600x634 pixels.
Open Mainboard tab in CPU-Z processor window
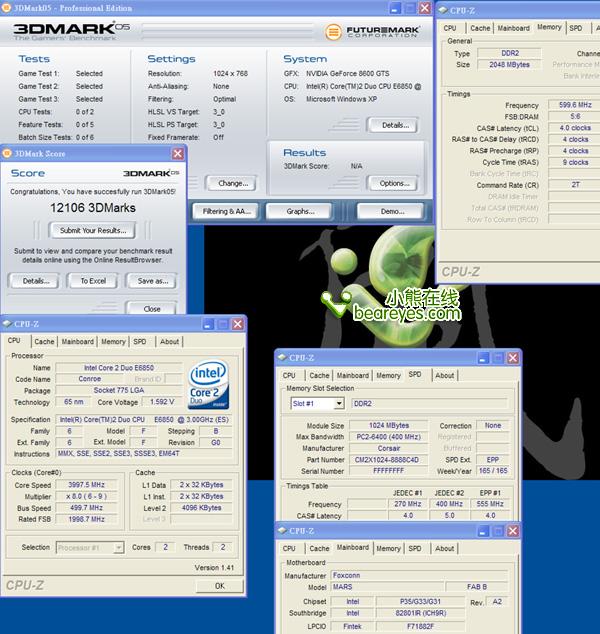tap(78, 342)
